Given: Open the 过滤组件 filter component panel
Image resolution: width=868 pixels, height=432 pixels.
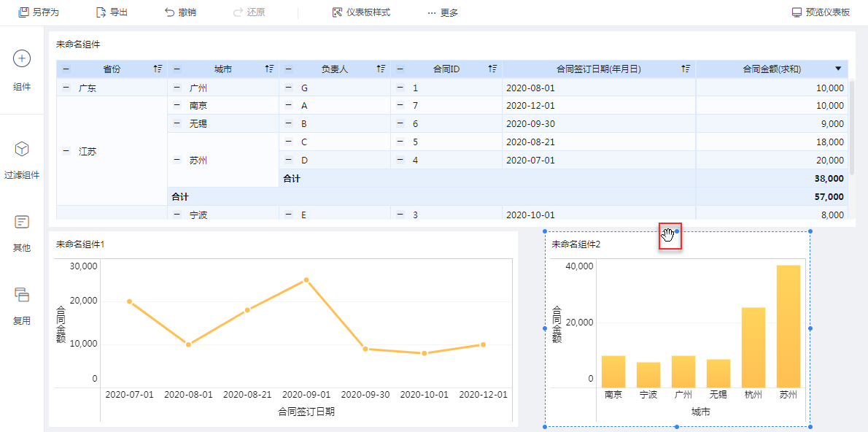Looking at the screenshot, I should [22, 149].
